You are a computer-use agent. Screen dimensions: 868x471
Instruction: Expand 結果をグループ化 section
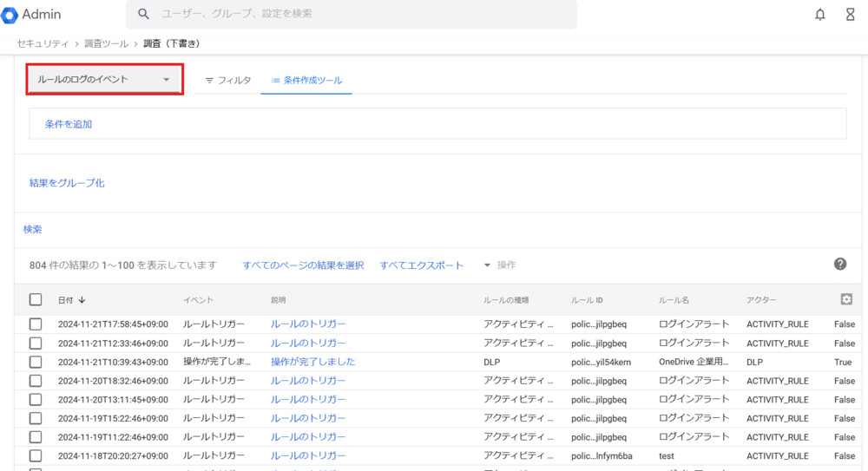(67, 183)
